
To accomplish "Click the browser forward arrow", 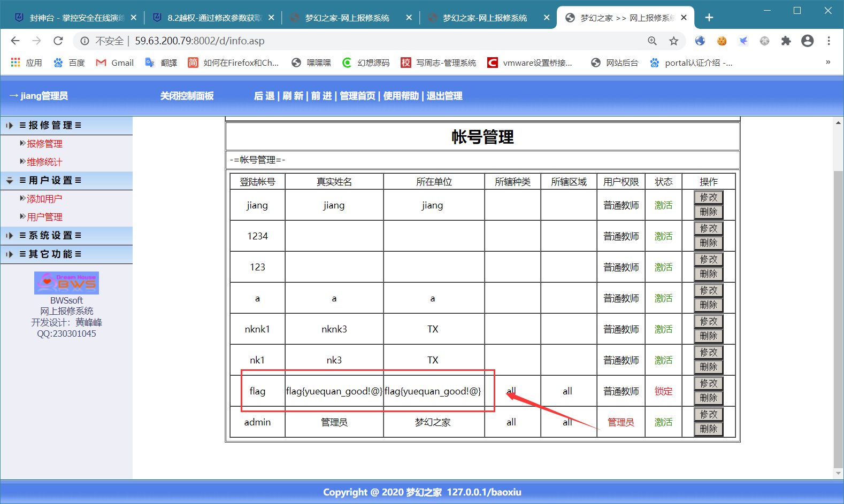I will click(36, 41).
